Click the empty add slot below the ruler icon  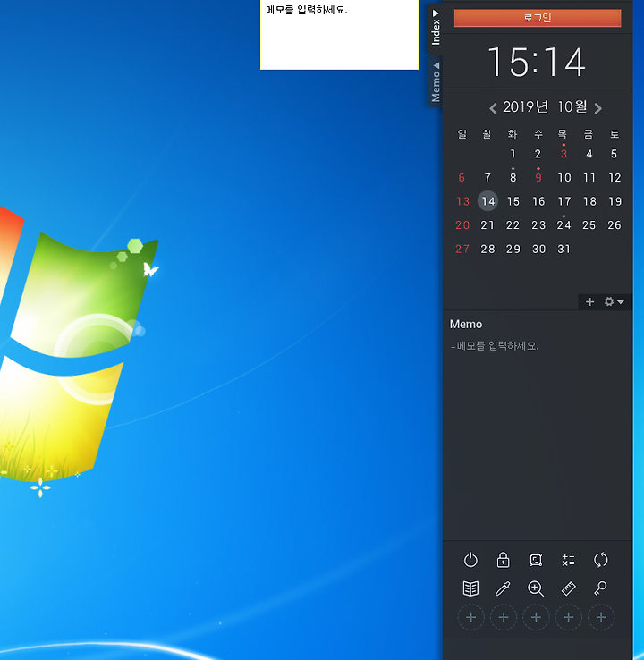pos(569,617)
